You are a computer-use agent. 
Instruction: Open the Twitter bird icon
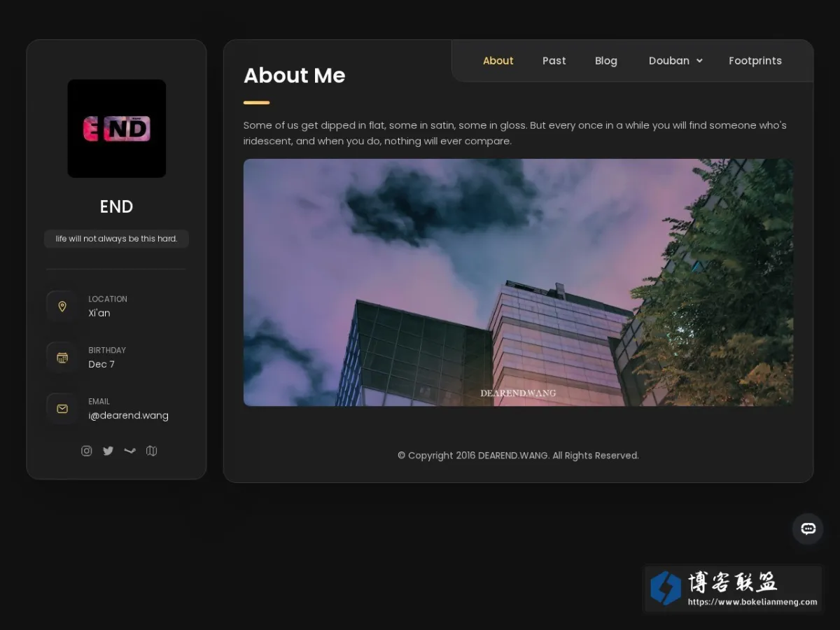coord(108,451)
